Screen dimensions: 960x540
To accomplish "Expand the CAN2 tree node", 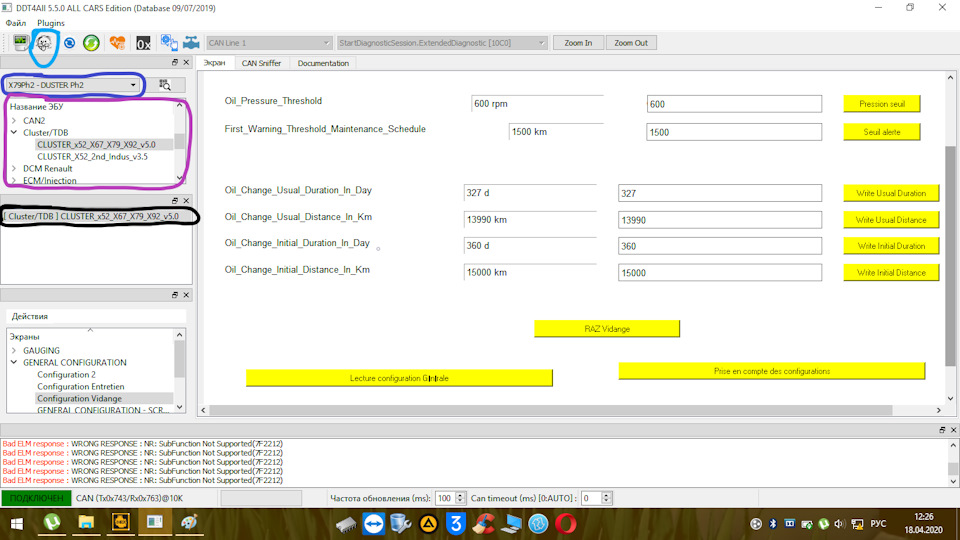I will (x=13, y=121).
